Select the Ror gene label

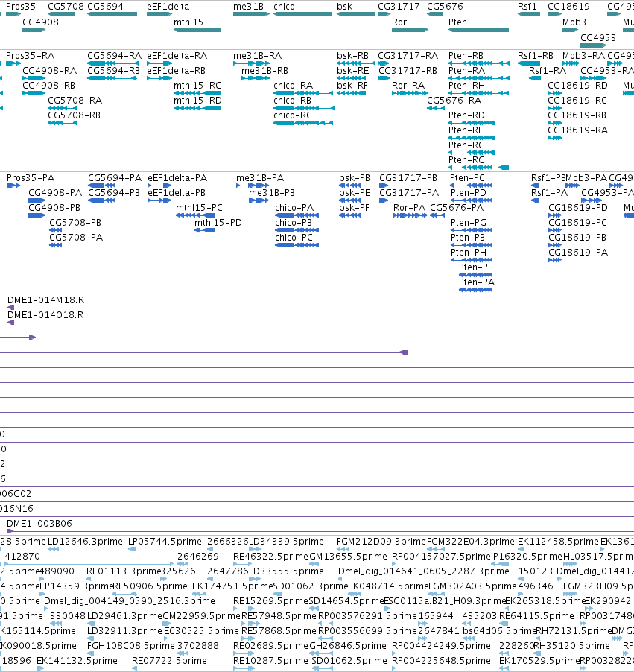[x=399, y=22]
